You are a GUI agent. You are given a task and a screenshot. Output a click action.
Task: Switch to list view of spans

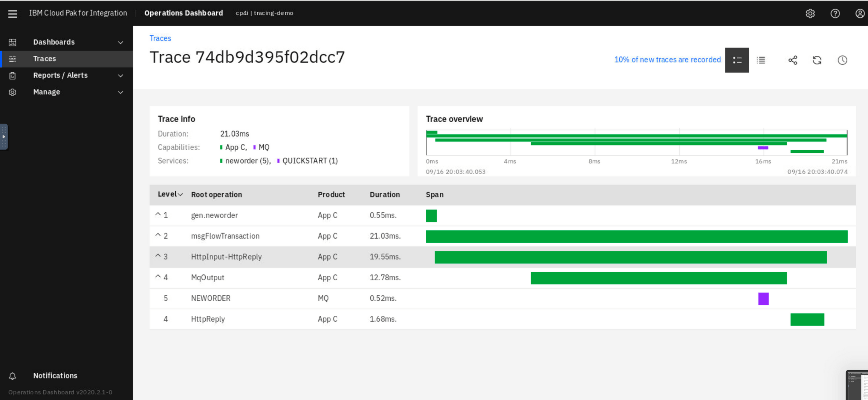761,60
